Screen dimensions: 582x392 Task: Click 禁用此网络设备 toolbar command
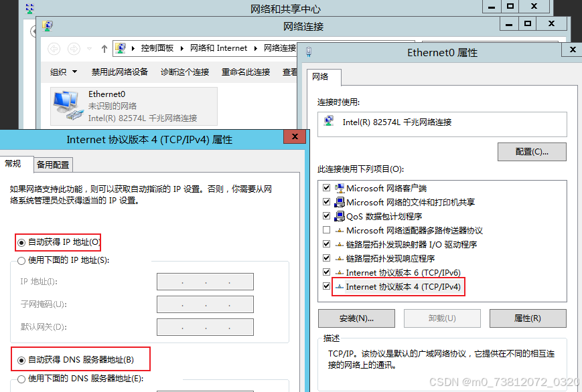coord(119,72)
